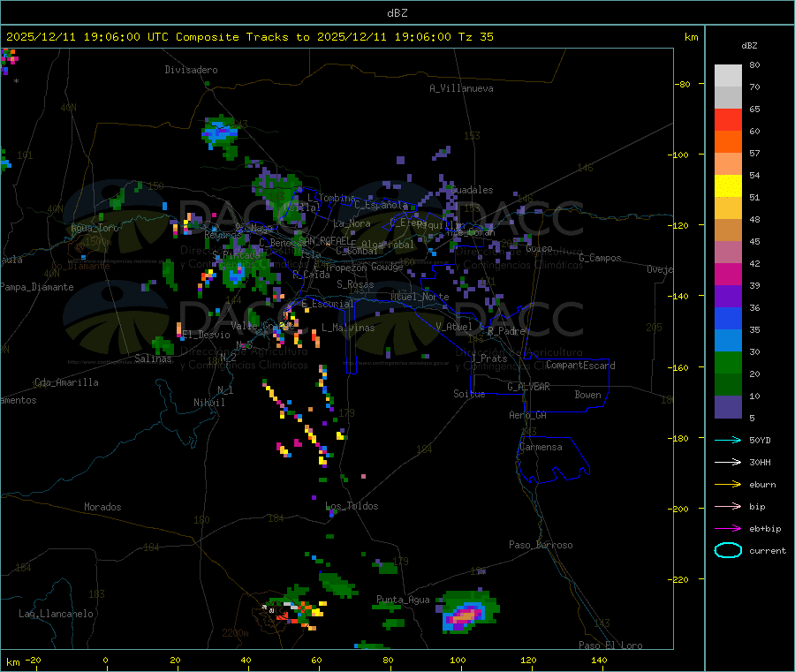
Task: Select the white 80 dBZ color swatch
Action: pos(728,76)
